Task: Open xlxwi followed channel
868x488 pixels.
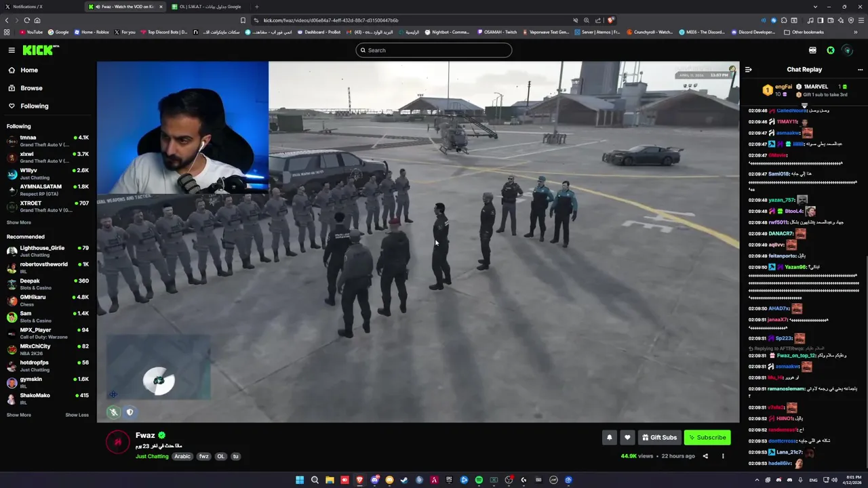Action: pos(47,157)
